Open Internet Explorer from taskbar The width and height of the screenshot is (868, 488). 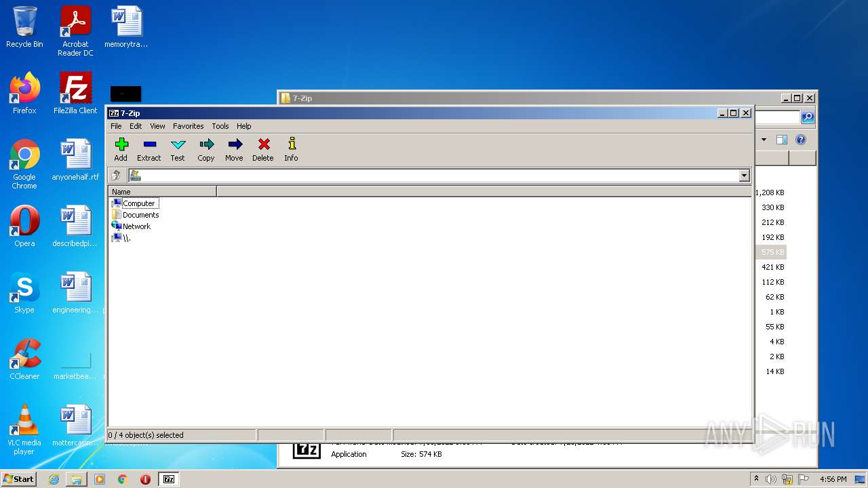tap(54, 479)
